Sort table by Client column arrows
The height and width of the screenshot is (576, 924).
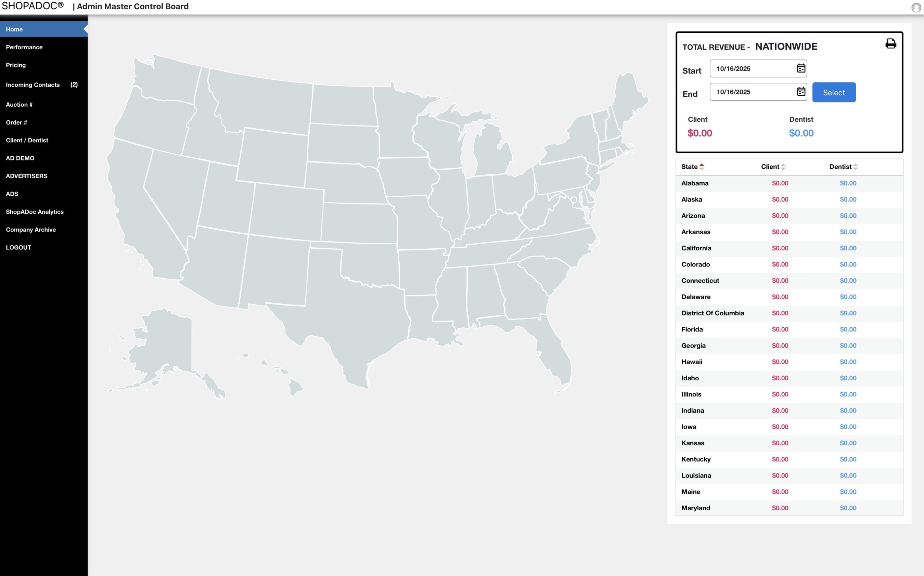[783, 167]
